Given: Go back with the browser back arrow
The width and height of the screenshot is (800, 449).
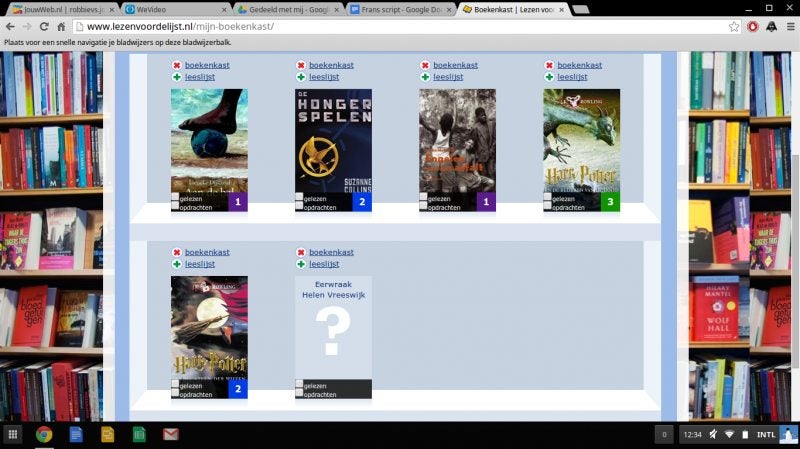Looking at the screenshot, I should tap(10, 27).
